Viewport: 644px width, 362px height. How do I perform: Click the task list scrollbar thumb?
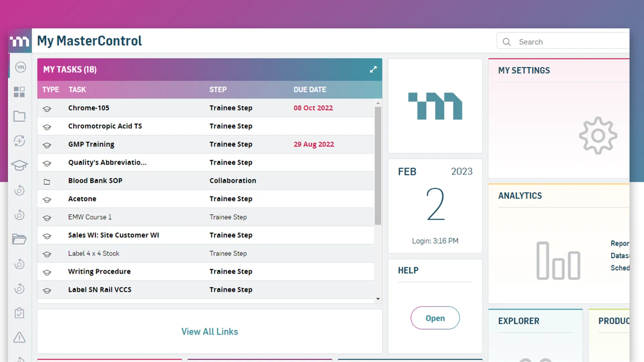click(378, 166)
